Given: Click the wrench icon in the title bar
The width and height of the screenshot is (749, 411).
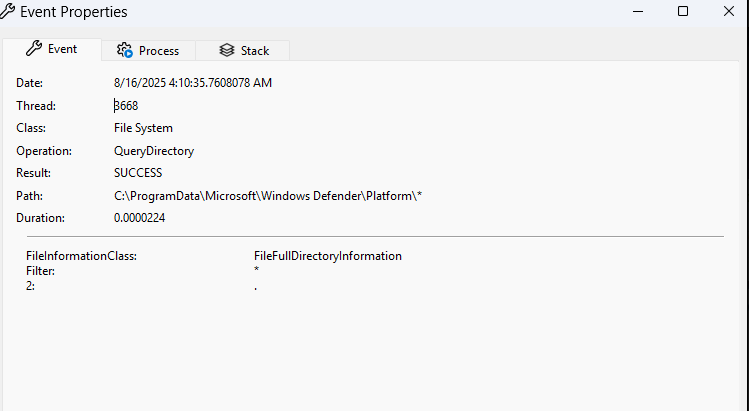Looking at the screenshot, I should pyautogui.click(x=8, y=12).
